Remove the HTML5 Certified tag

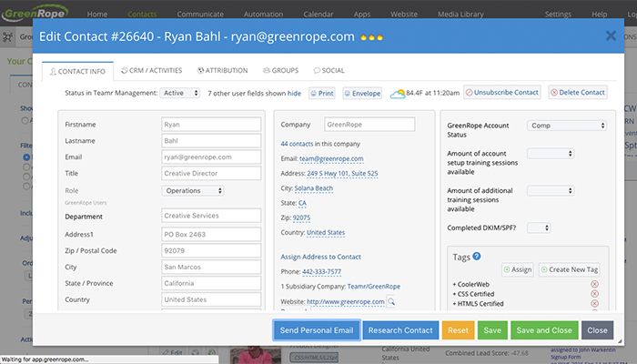pyautogui.click(x=594, y=304)
